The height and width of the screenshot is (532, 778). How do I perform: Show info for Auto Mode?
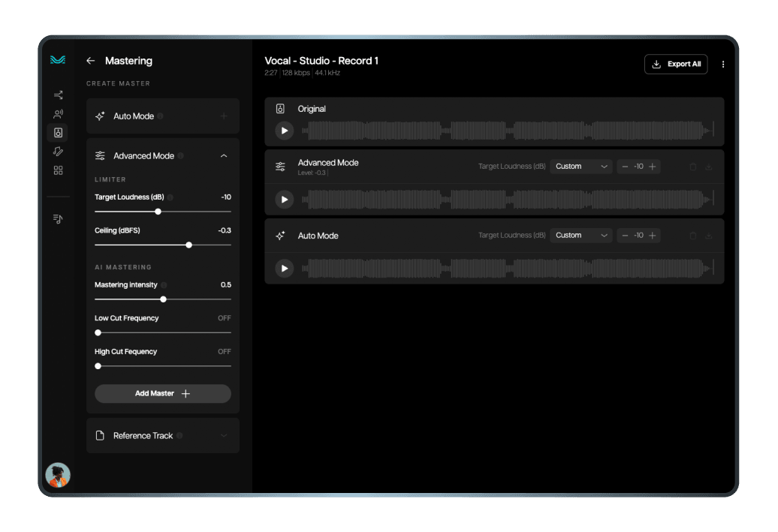160,116
